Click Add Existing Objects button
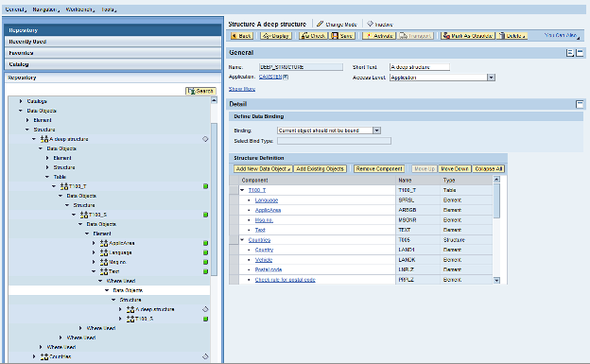The width and height of the screenshot is (590, 364). (320, 169)
